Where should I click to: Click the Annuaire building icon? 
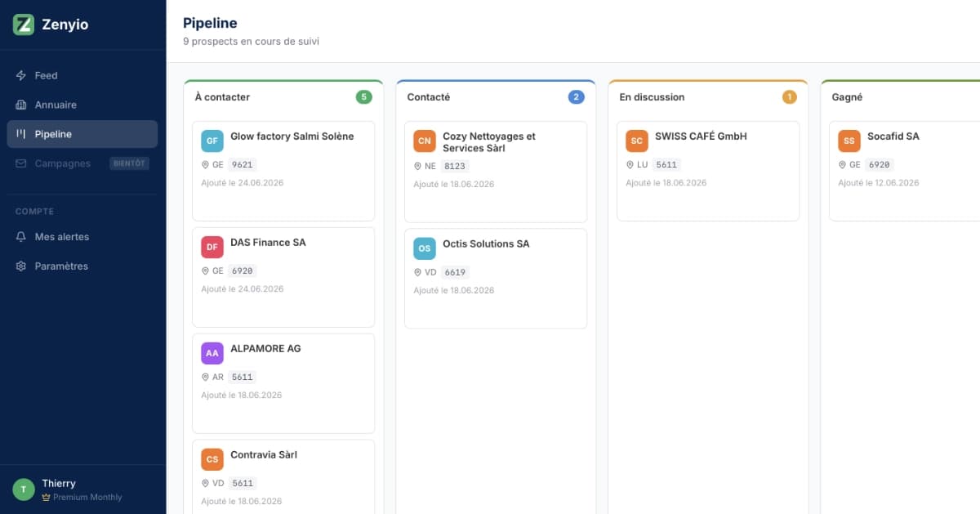pyautogui.click(x=21, y=105)
